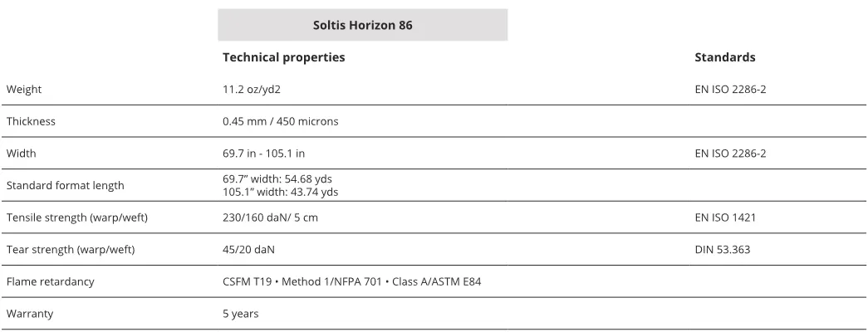Select the Soltis Horizon 86 header tab
Viewport: 868px width, 332px height.
click(362, 25)
